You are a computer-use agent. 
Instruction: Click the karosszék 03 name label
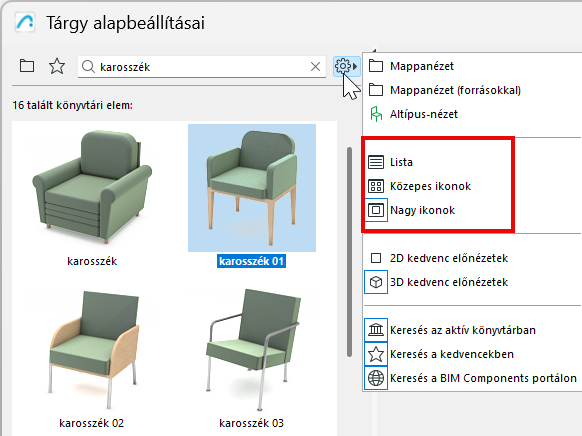click(251, 423)
